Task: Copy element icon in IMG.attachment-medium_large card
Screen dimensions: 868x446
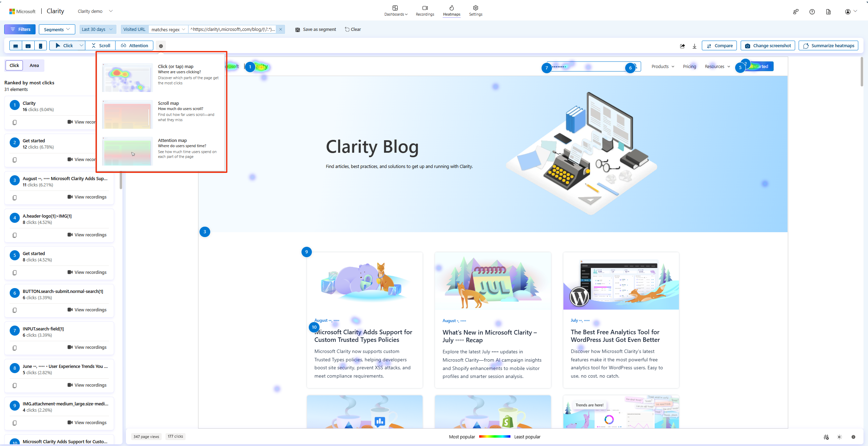Action: pos(15,423)
